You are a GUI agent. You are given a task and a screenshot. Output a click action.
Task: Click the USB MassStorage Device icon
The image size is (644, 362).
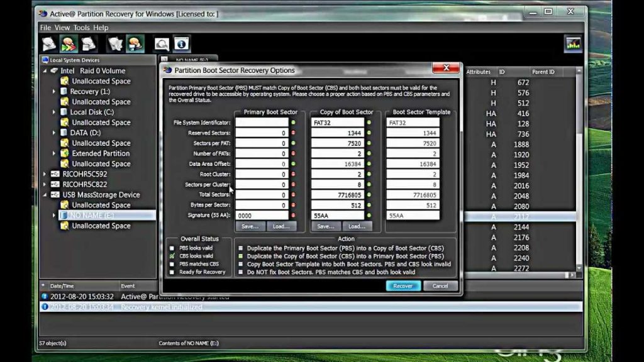55,195
